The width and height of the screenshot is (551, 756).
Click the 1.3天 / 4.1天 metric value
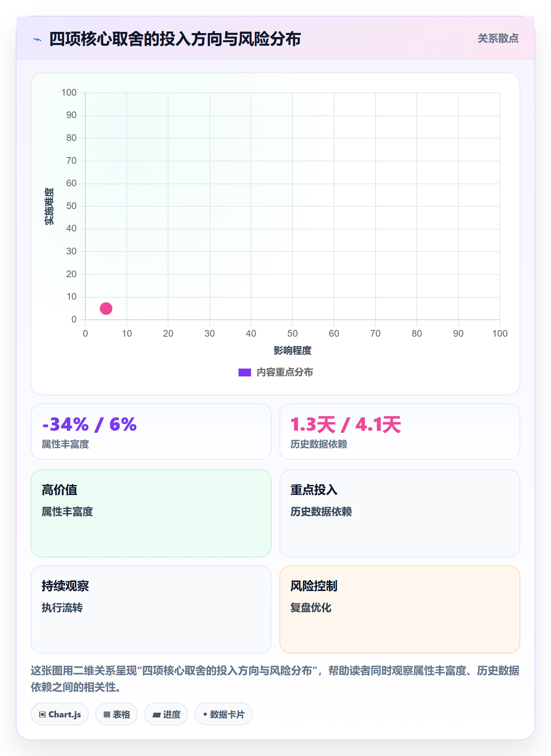click(x=346, y=424)
